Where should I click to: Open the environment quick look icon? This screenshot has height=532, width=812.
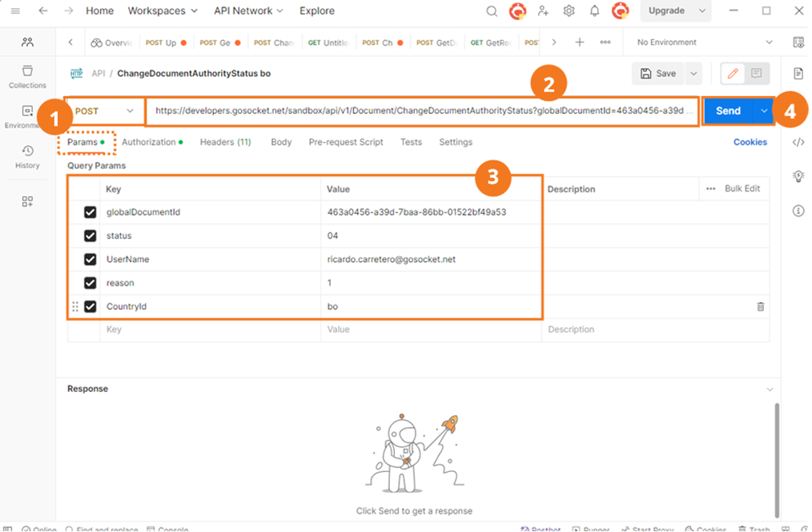click(x=798, y=42)
